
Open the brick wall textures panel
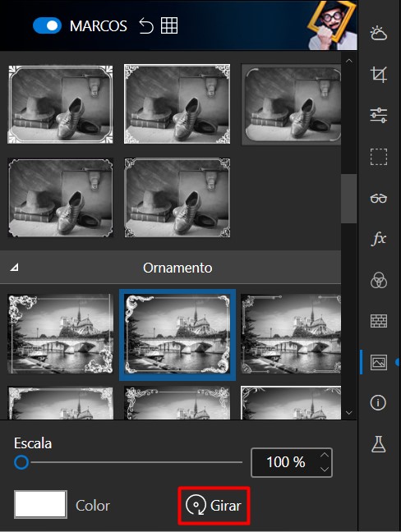click(378, 321)
